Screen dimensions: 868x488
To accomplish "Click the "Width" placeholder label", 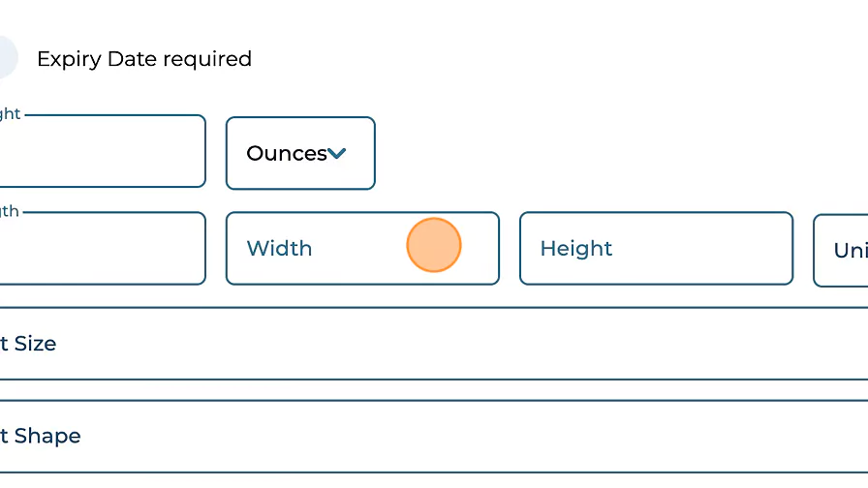I will (279, 249).
